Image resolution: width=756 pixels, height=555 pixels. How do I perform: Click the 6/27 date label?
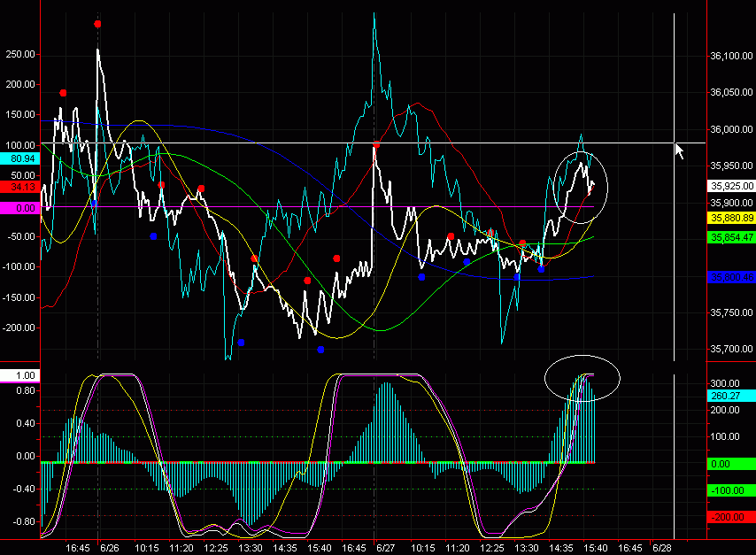[385, 548]
